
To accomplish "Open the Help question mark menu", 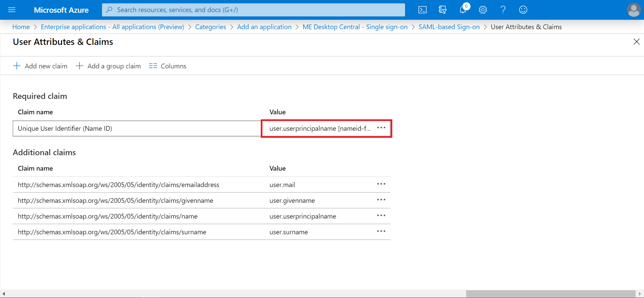I will [x=503, y=10].
